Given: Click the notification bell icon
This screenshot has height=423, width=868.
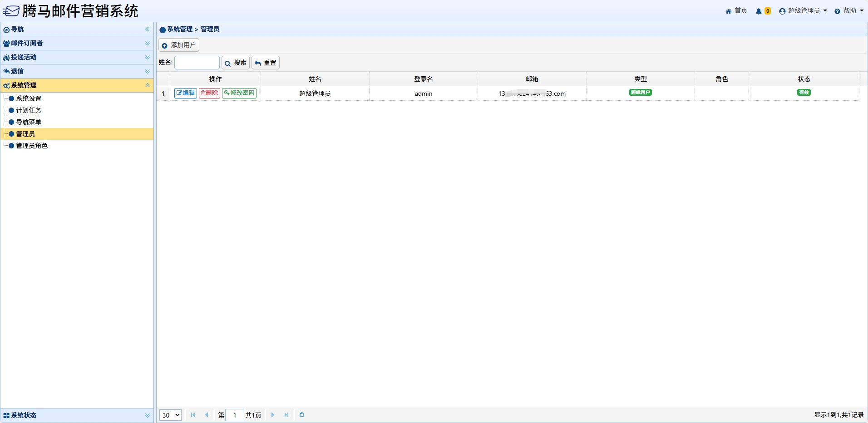Looking at the screenshot, I should (759, 11).
